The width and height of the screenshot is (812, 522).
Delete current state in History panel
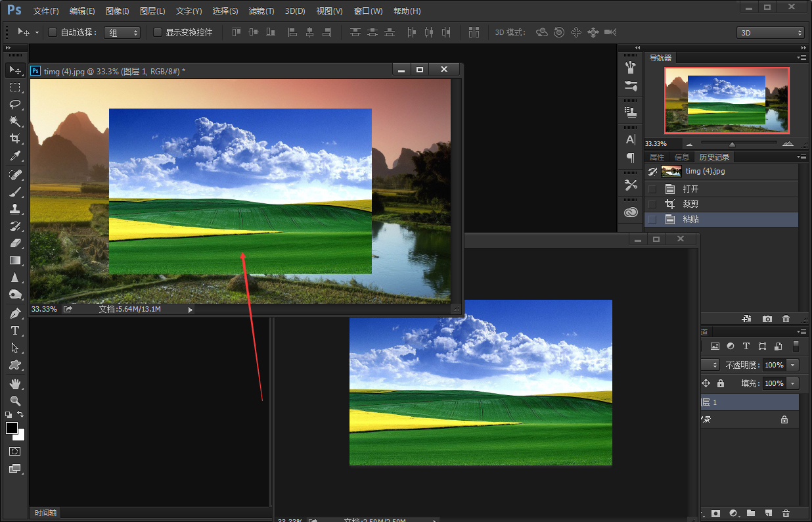point(786,319)
